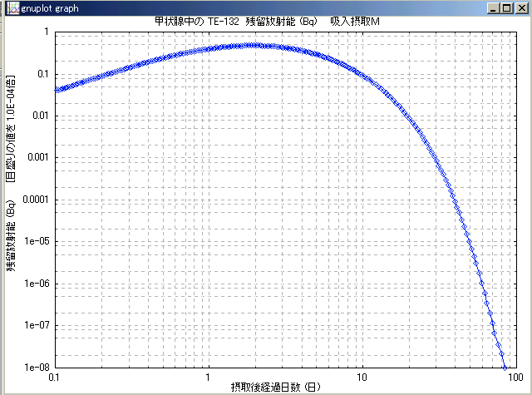Click the y-axis tick label '1e-05'
Screen dimensions: 532x395
(x=37, y=241)
